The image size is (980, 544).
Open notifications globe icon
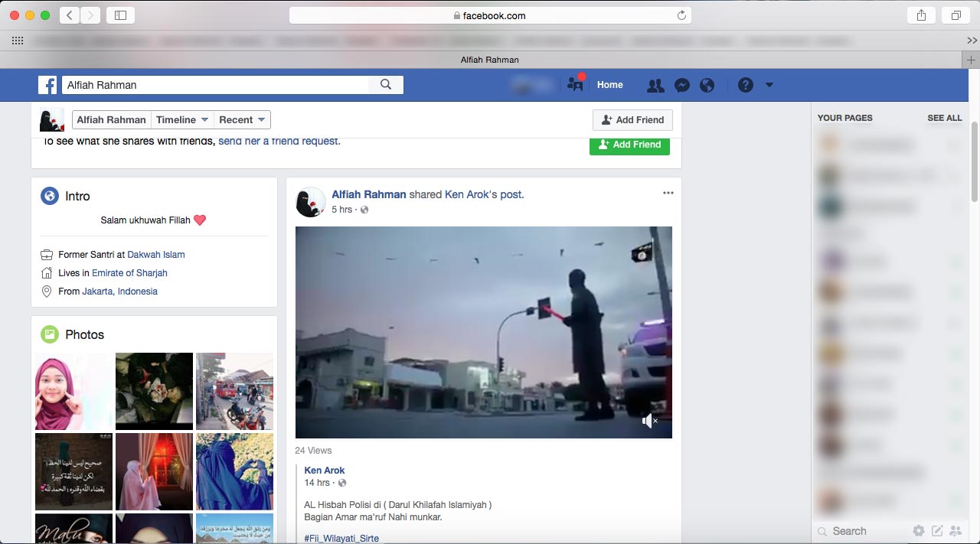pos(707,86)
